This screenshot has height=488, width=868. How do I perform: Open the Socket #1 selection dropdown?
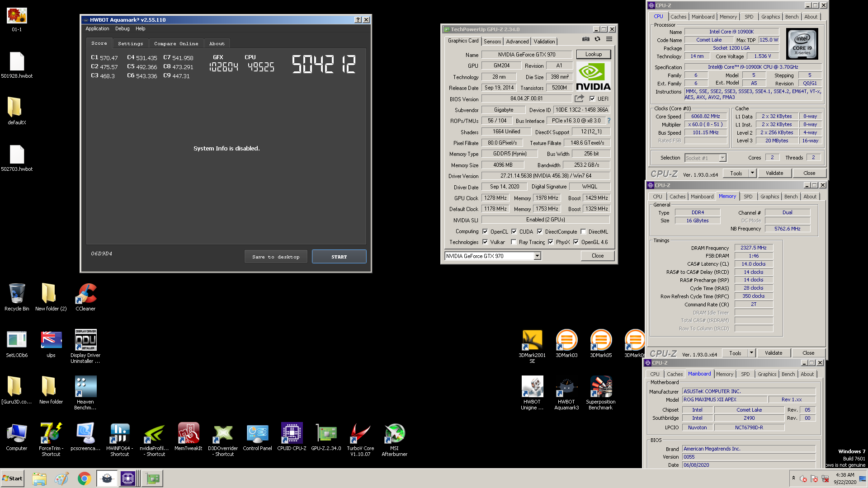click(x=705, y=158)
